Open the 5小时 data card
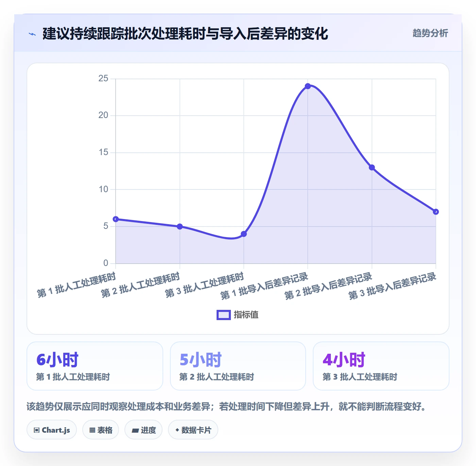The image size is (476, 466). (238, 366)
